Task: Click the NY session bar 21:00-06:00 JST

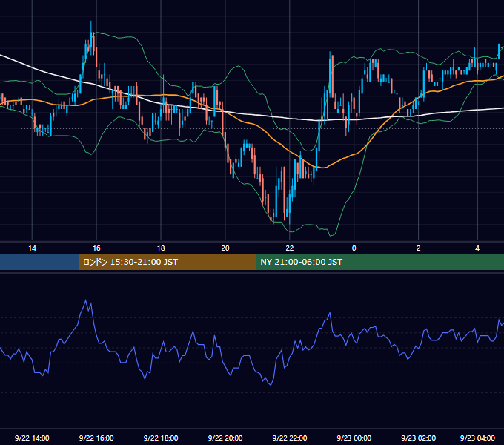Action: 380,262
